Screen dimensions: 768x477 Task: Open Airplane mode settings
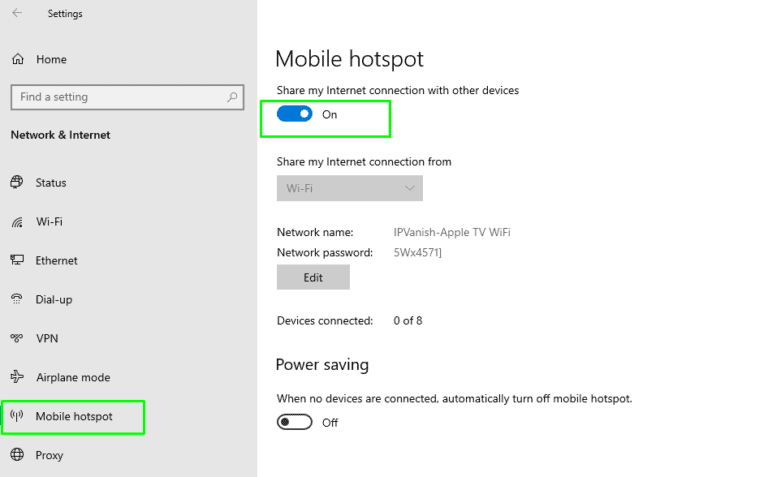[72, 378]
